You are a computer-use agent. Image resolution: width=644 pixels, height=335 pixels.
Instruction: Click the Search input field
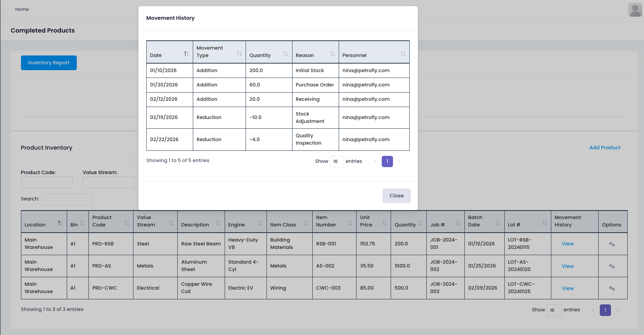coord(67,199)
